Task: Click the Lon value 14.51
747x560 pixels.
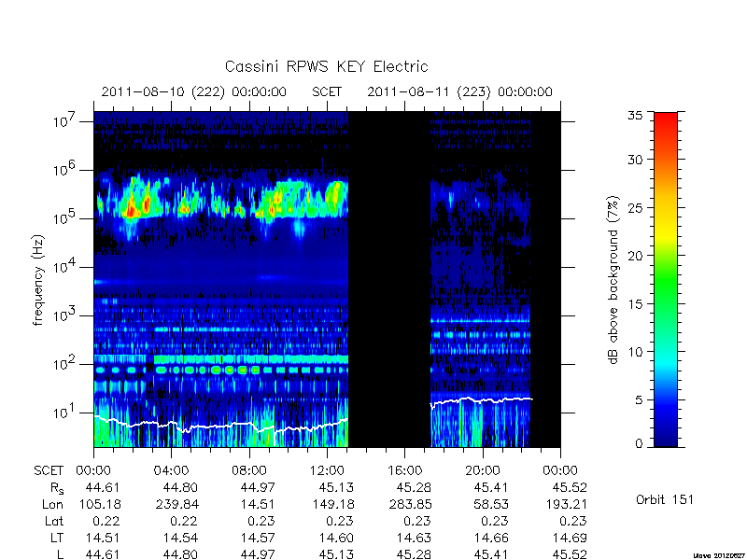Action: coord(258,504)
